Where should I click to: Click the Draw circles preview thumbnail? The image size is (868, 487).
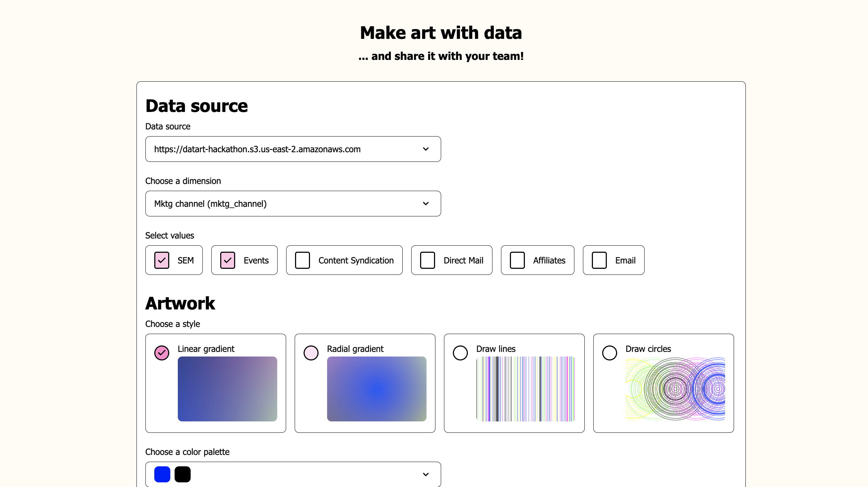click(x=675, y=389)
